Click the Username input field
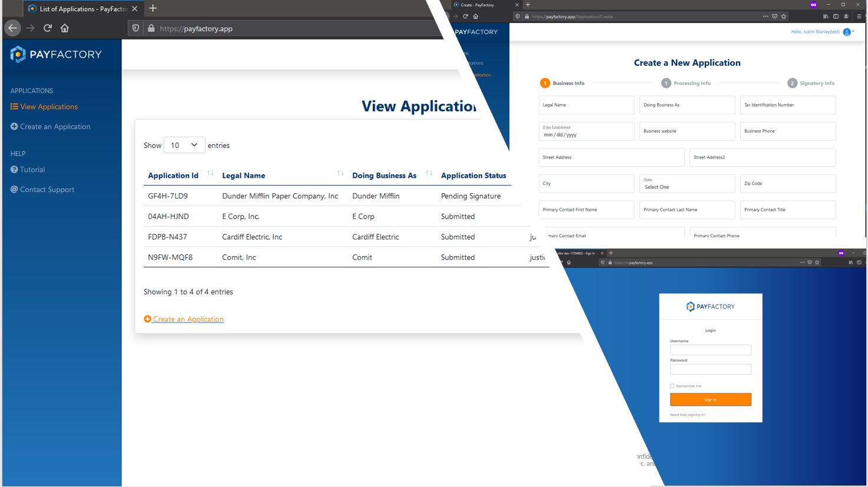This screenshot has height=487, width=868. pyautogui.click(x=711, y=350)
